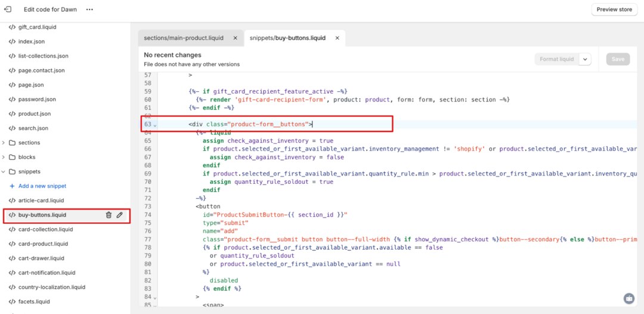Open search.json file
The width and height of the screenshot is (644, 314).
[33, 128]
